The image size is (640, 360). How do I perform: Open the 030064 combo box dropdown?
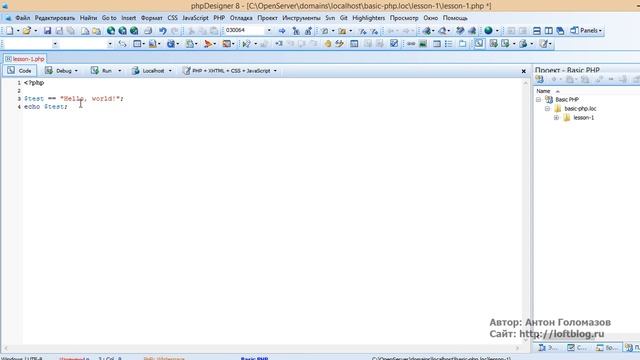(269, 31)
